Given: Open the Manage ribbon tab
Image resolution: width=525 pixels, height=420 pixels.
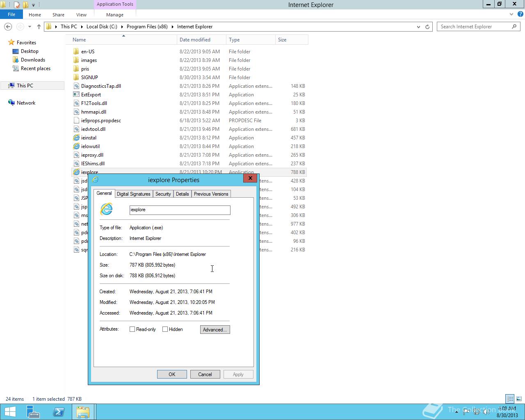Looking at the screenshot, I should pyautogui.click(x=115, y=15).
